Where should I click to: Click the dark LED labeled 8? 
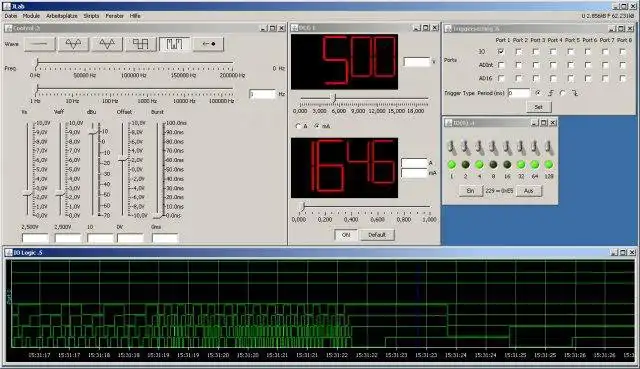coord(493,165)
